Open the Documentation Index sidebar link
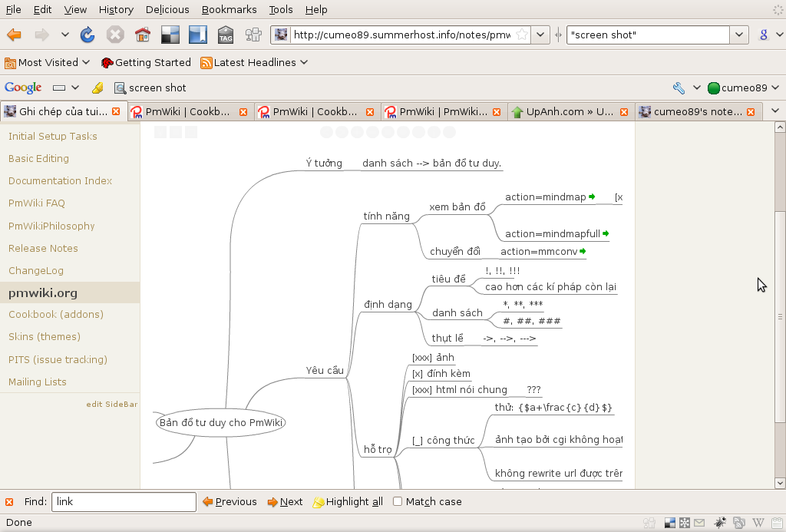 [x=60, y=180]
